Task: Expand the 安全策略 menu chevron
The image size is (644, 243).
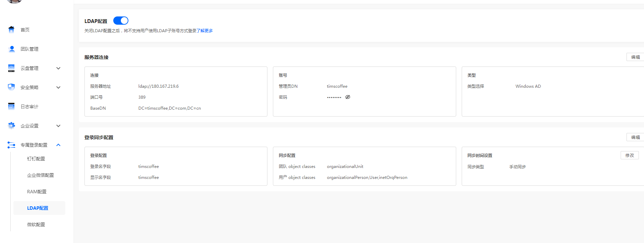Action: [x=58, y=87]
